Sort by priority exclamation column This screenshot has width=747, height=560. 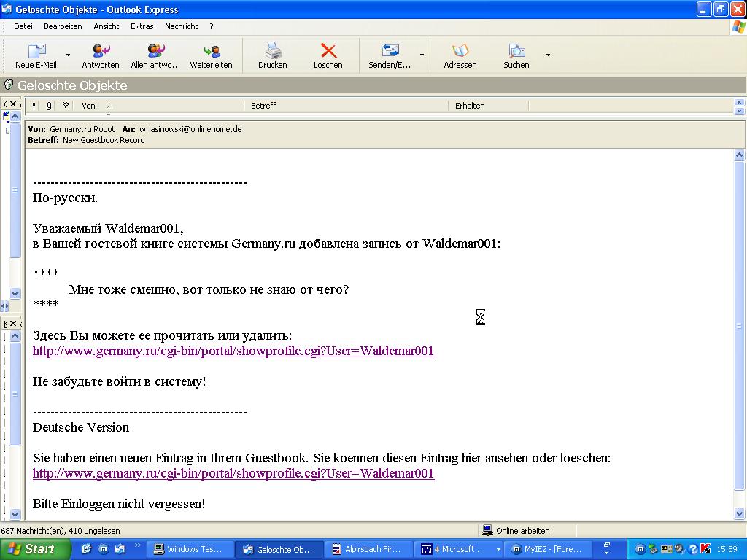tap(34, 106)
